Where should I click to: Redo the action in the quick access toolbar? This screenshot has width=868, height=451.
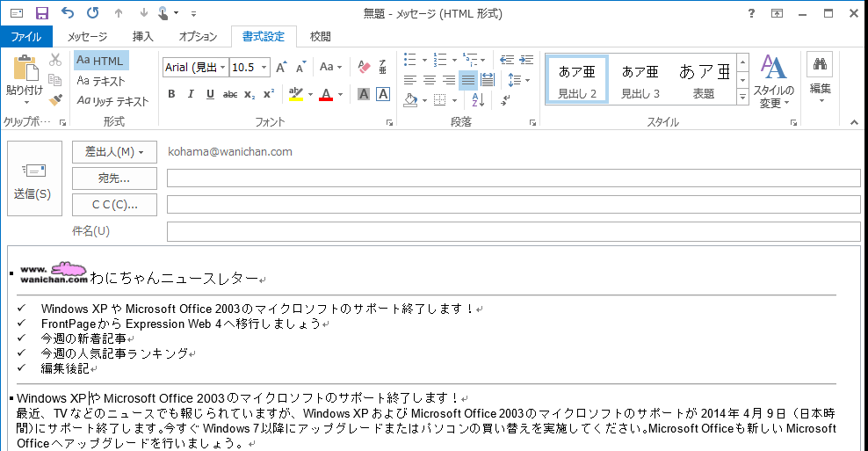coord(93,12)
